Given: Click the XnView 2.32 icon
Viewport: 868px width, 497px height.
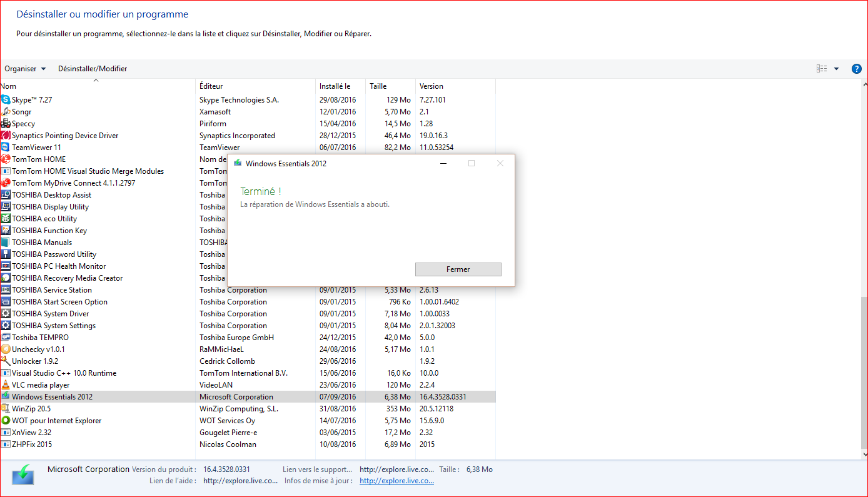Looking at the screenshot, I should point(6,433).
